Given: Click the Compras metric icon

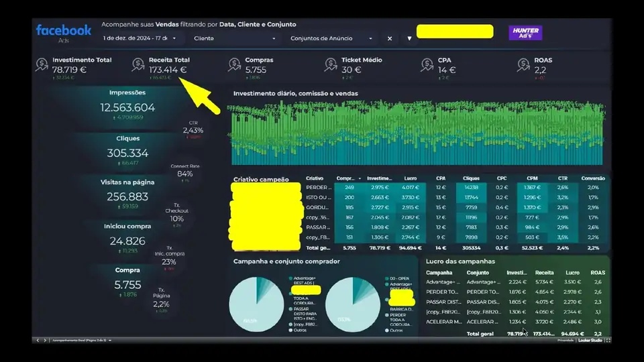Looking at the screenshot, I should tap(235, 65).
